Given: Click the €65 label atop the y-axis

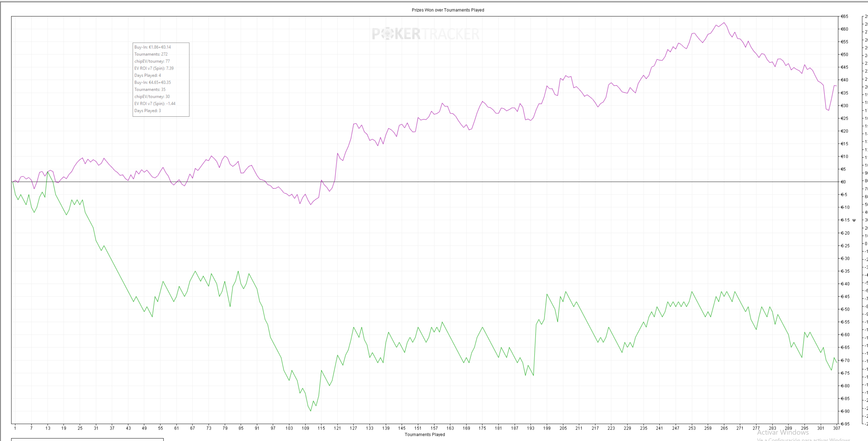Looking at the screenshot, I should tap(844, 16).
